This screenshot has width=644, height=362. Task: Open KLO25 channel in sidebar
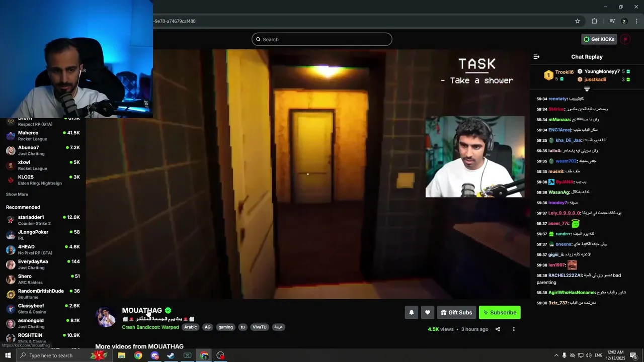tap(43, 180)
